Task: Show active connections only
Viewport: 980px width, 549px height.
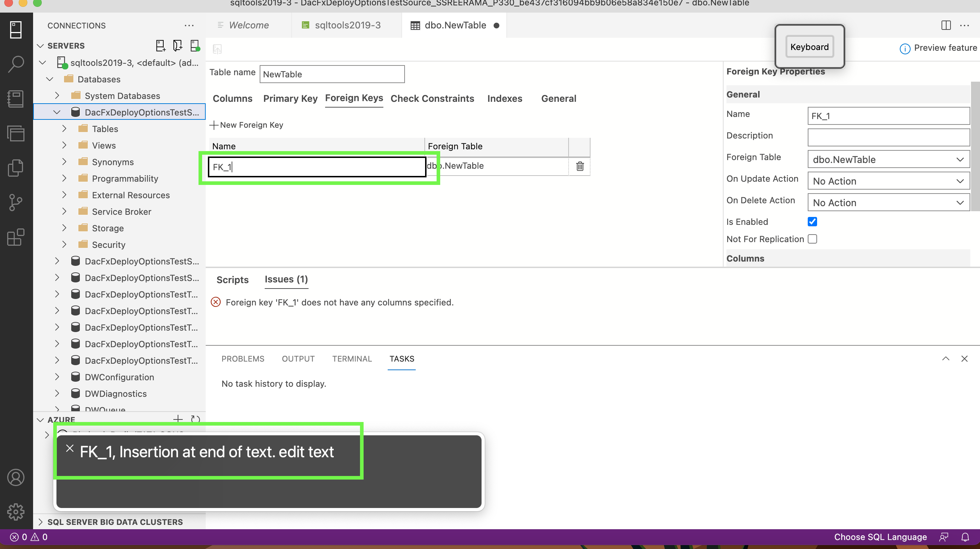Action: [x=195, y=46]
